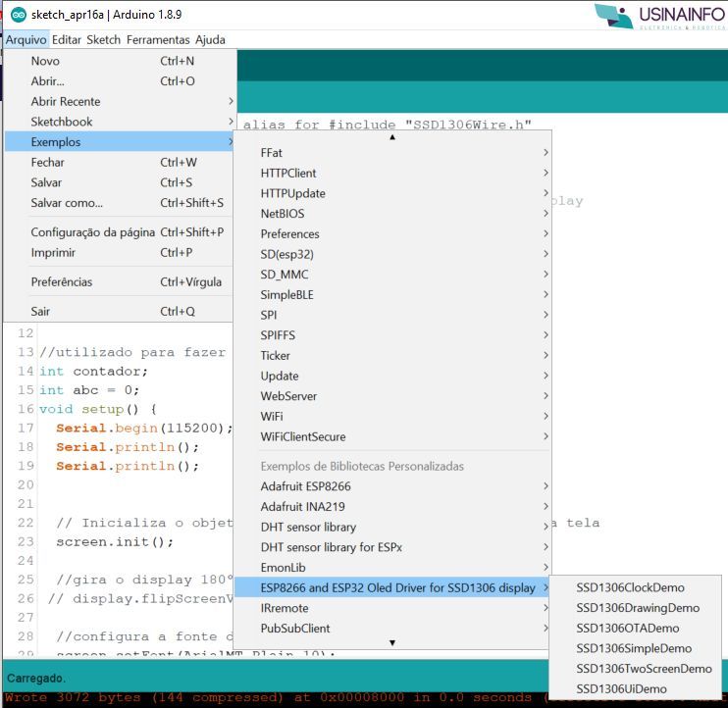Viewport: 728px width, 708px height.
Task: Expand the Sketchbook submenu
Action: click(119, 122)
